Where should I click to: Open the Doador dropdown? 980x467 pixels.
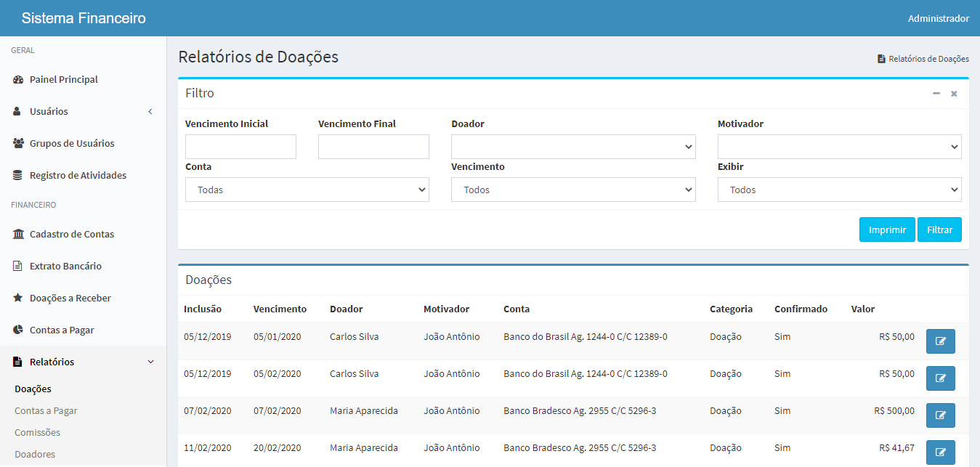[573, 147]
